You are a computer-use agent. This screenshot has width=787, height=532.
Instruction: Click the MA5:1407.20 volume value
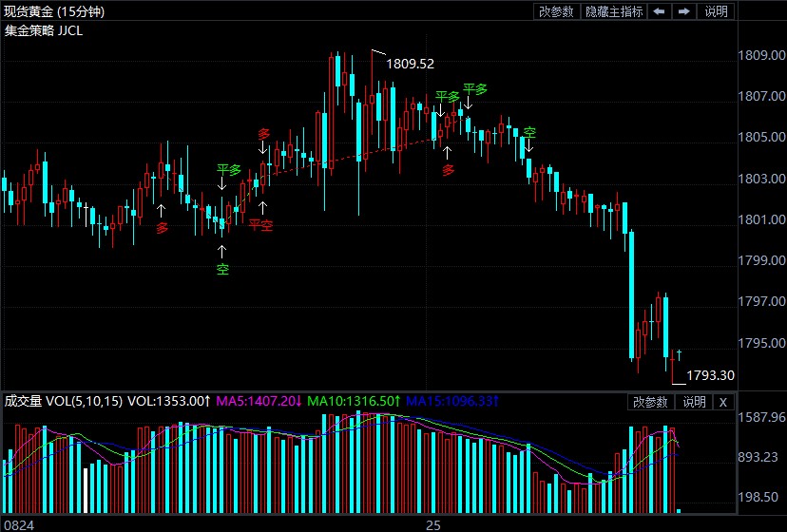(259, 401)
